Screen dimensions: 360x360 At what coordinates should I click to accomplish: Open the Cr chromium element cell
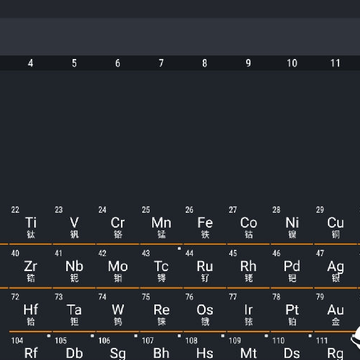click(x=118, y=223)
